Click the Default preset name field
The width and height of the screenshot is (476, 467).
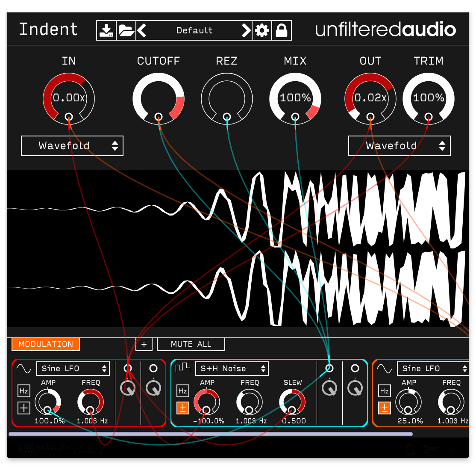coord(194,30)
